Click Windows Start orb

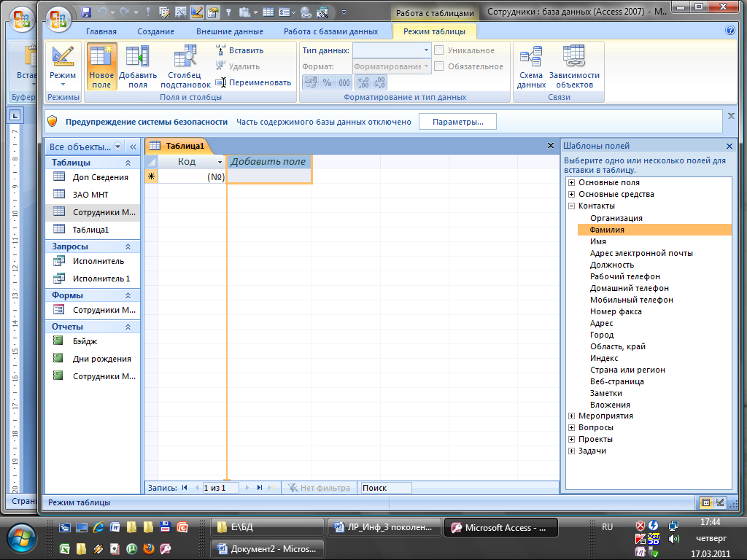pos(20,539)
